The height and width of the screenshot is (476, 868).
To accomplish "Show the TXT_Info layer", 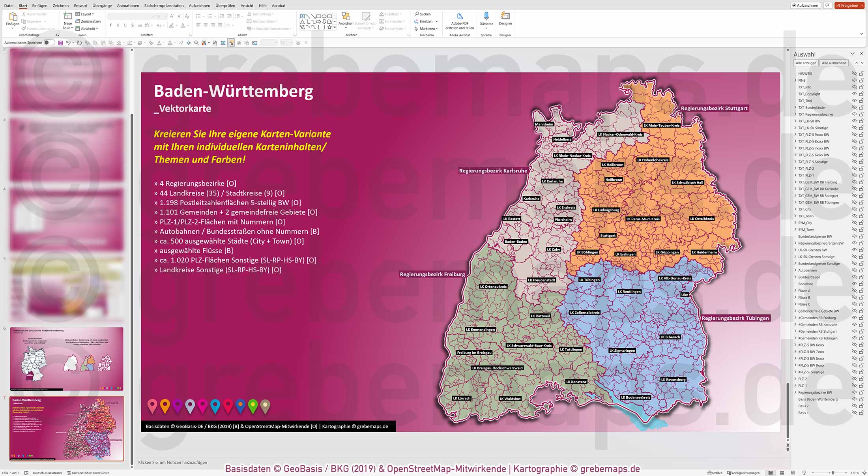I will (x=854, y=87).
